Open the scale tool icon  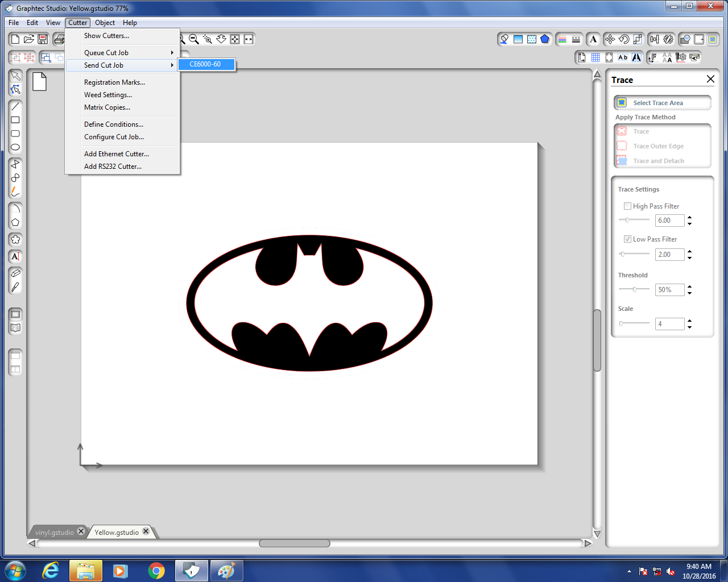tap(638, 39)
